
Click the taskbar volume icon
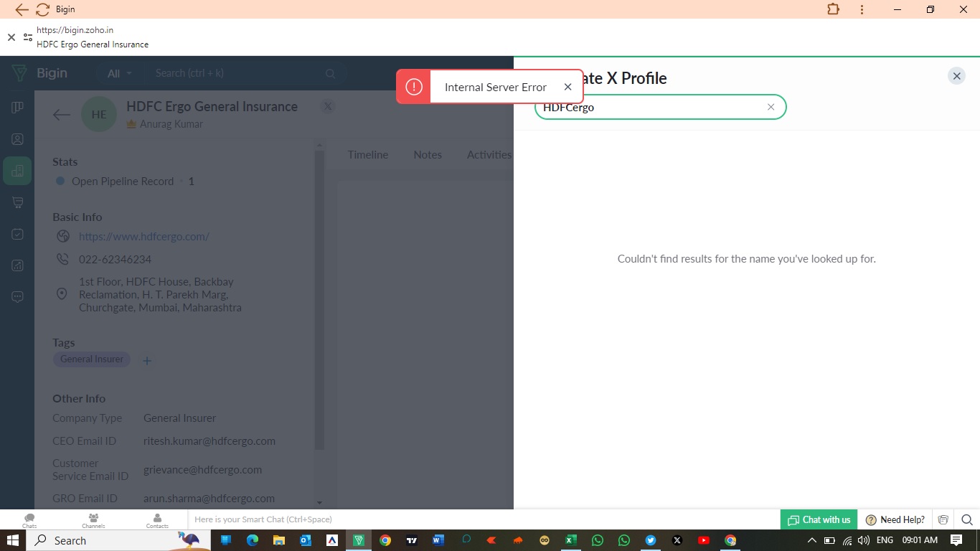pos(863,540)
